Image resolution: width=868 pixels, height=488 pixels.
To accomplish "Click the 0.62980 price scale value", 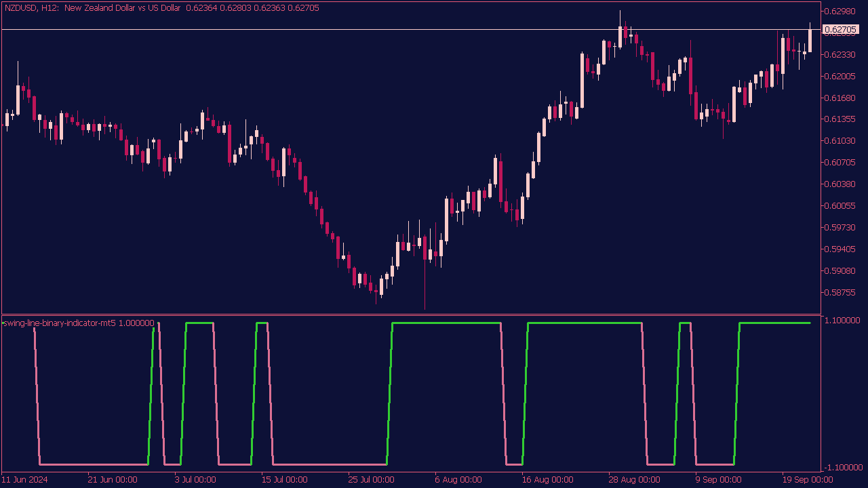I will [841, 12].
